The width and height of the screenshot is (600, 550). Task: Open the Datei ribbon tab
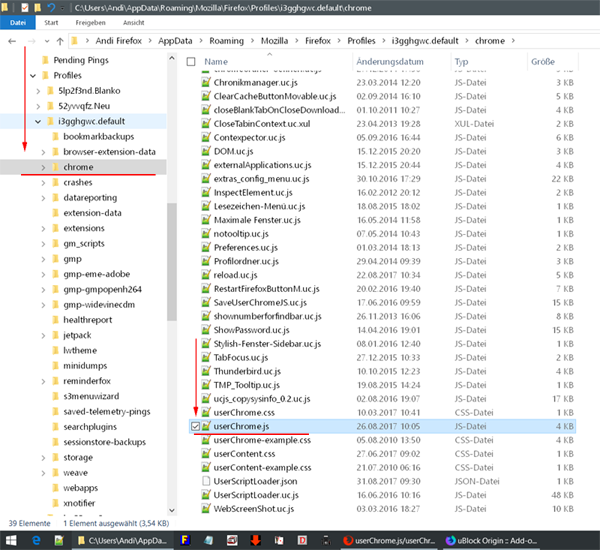pos(18,21)
